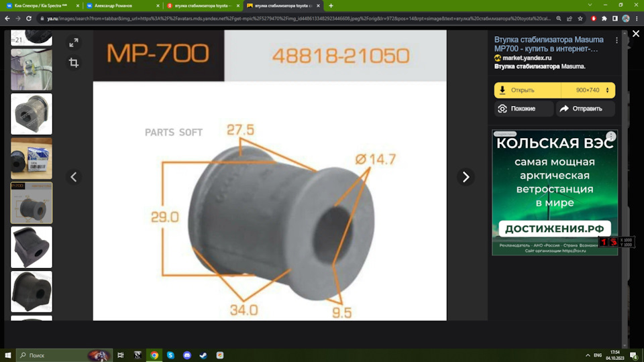The width and height of the screenshot is (644, 362).
Task: Select the currently highlighted MP-700 thumbnail
Action: tap(32, 202)
